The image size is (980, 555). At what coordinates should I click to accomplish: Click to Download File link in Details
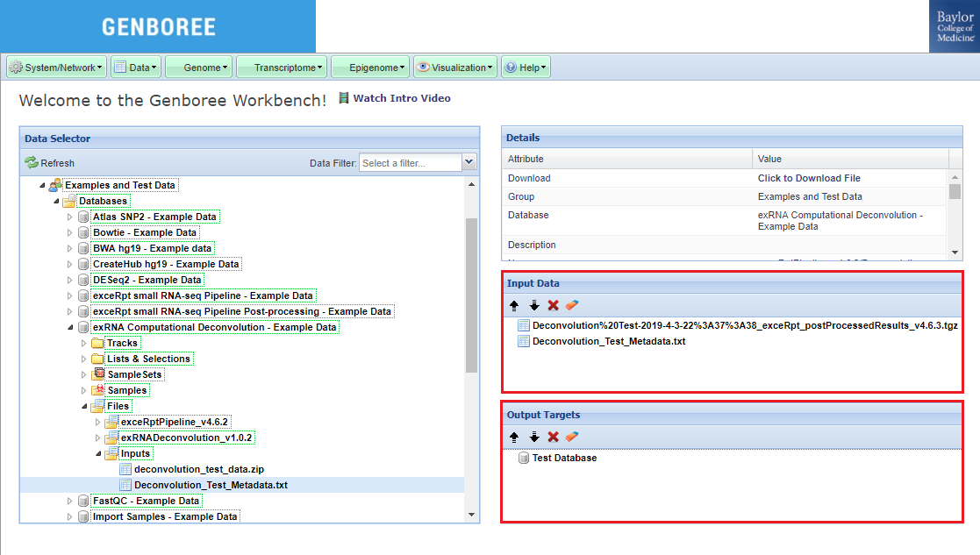809,178
